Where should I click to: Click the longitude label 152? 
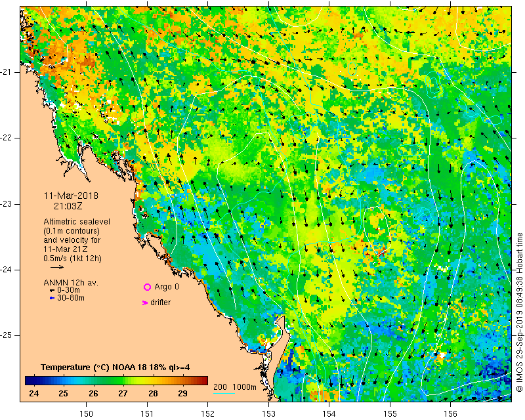tap(207, 414)
